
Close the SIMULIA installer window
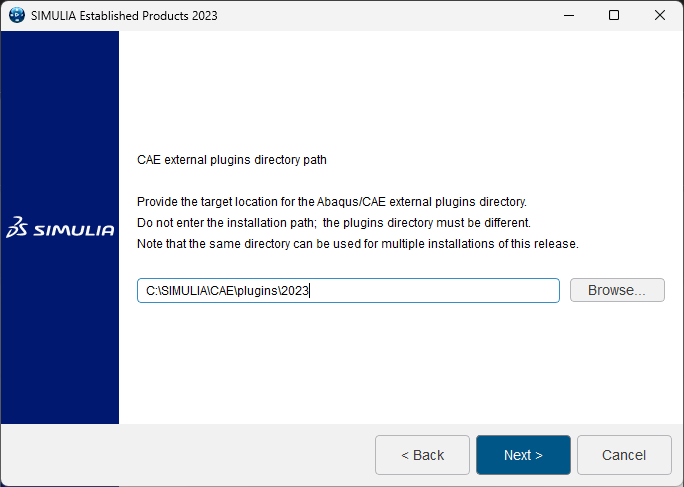(660, 15)
